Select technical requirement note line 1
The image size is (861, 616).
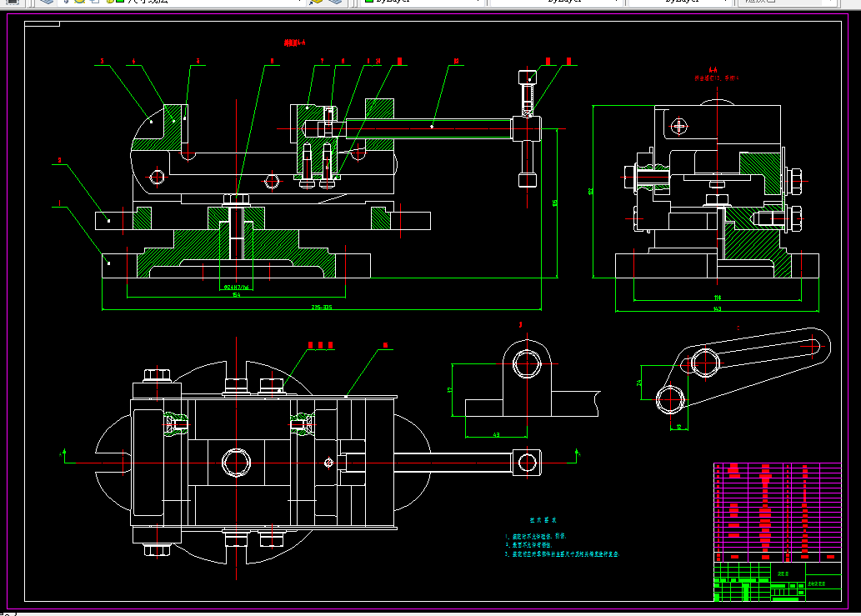point(536,536)
